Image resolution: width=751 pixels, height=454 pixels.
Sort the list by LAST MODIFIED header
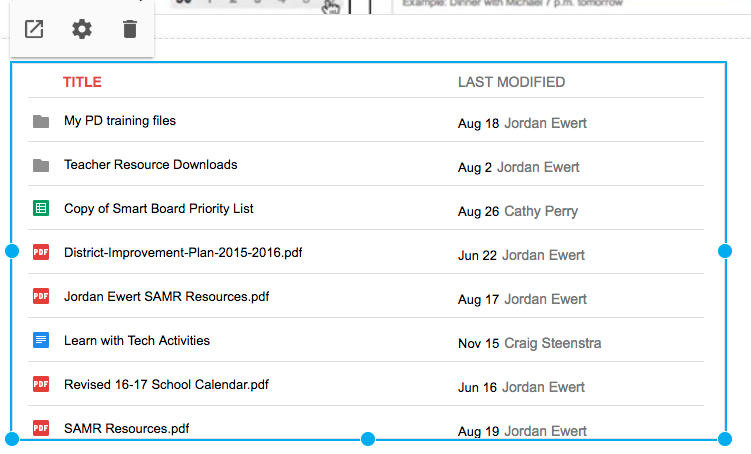512,82
